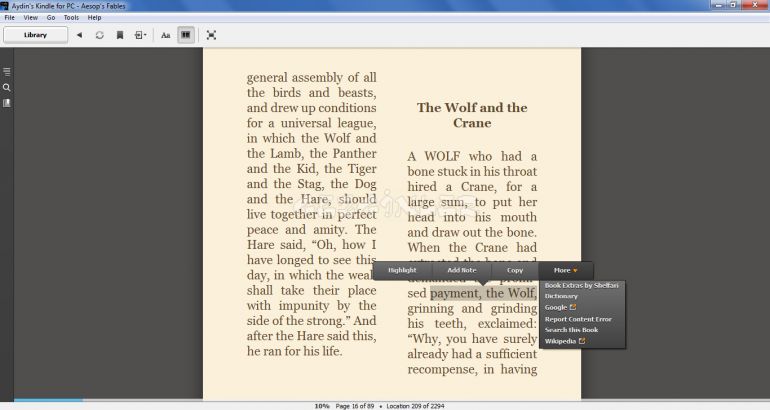Bookmark this page using the toolbar icon
This screenshot has height=410, width=770.
[120, 35]
